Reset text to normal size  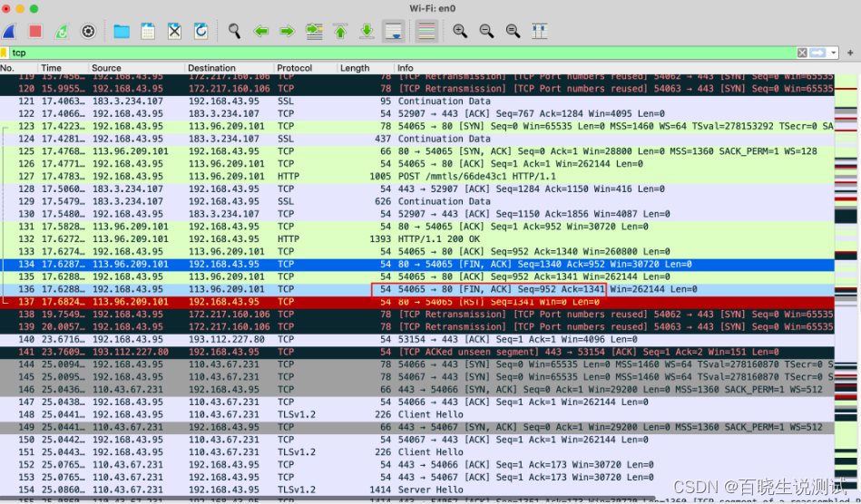513,31
